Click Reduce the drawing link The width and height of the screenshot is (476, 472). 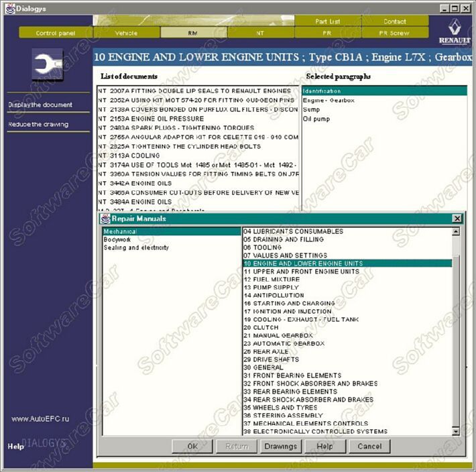40,124
